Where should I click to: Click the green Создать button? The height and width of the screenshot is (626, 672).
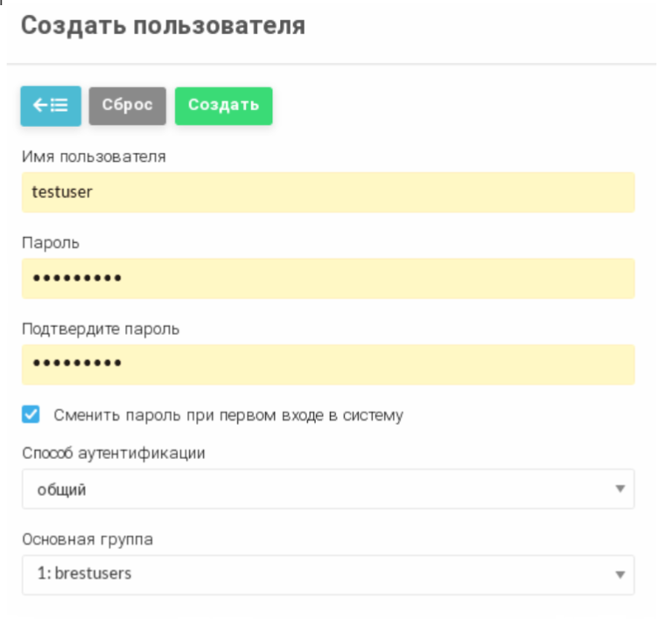click(x=223, y=106)
